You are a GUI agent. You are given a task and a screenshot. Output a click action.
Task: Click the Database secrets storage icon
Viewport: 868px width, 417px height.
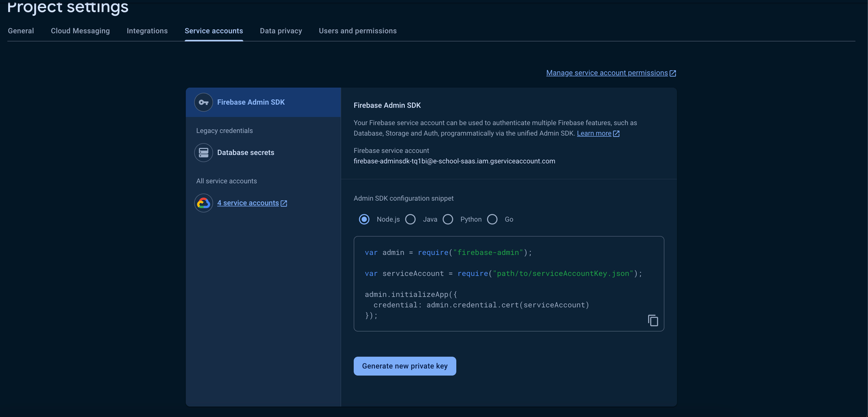203,152
